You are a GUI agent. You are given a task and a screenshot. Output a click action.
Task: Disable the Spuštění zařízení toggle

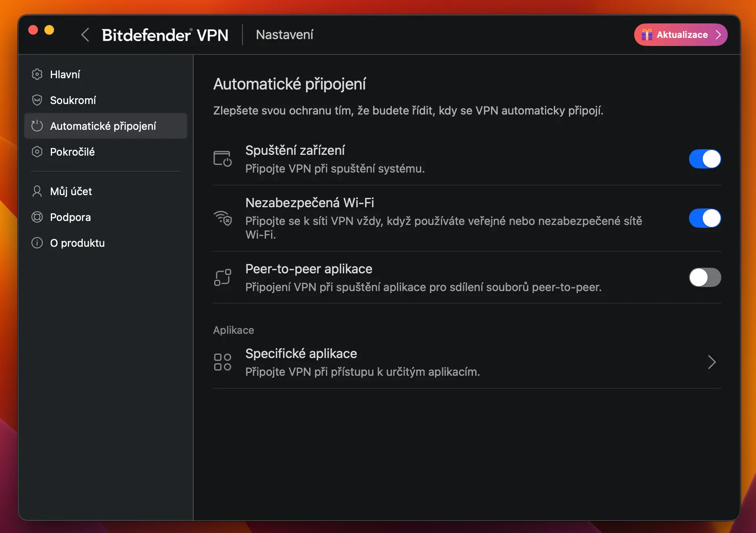tap(705, 159)
